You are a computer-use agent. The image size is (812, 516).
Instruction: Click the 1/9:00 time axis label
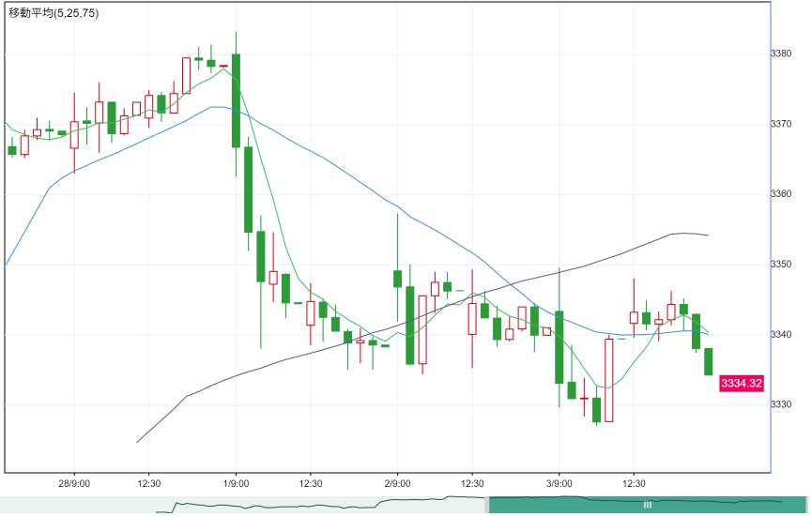pyautogui.click(x=237, y=483)
